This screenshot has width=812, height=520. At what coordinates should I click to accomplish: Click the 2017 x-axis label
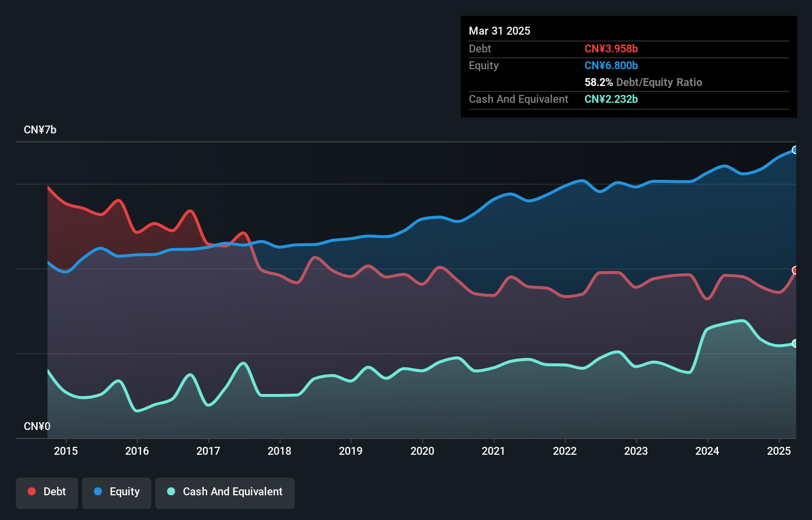tap(208, 451)
